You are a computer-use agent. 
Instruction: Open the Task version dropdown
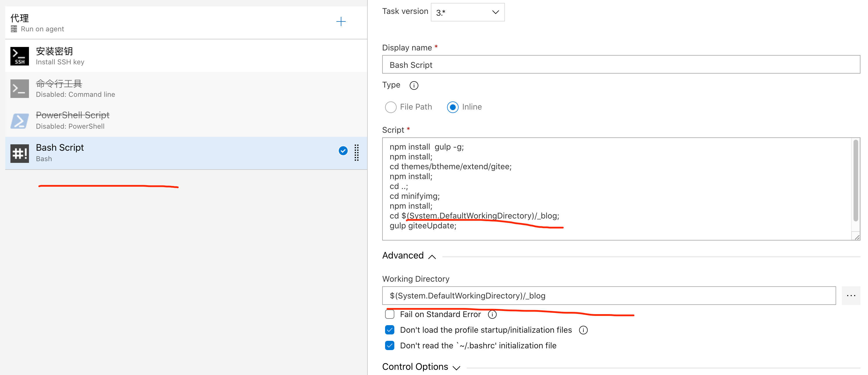click(x=467, y=12)
